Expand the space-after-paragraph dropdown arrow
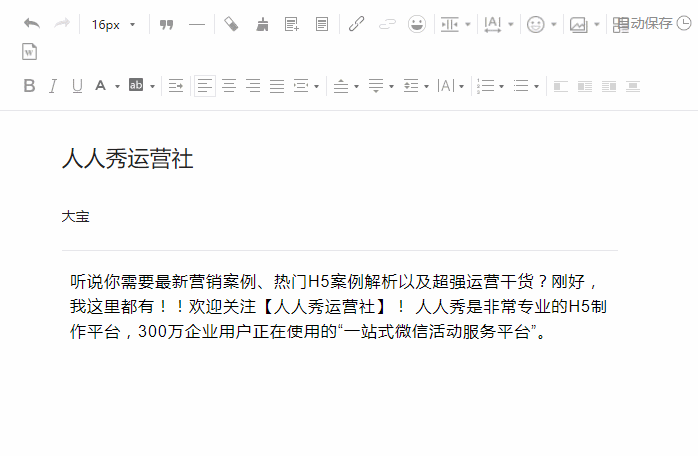The height and width of the screenshot is (456, 698). (391, 86)
